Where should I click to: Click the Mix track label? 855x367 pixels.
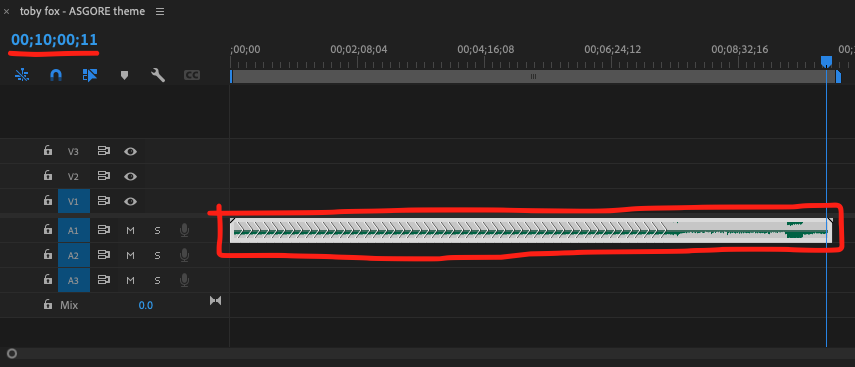(x=69, y=305)
